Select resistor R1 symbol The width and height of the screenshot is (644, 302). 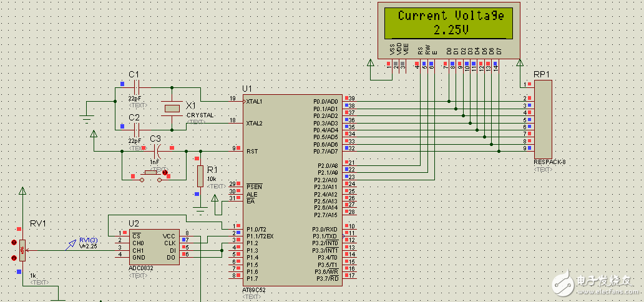(x=200, y=176)
